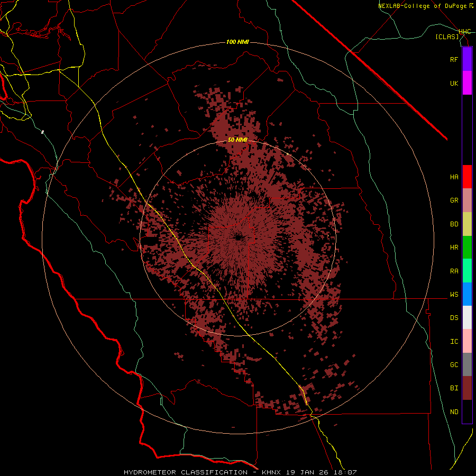Click the HYDROMETEOR CLASSIFICATION title text
This screenshot has height=476, width=476.
(x=186, y=472)
